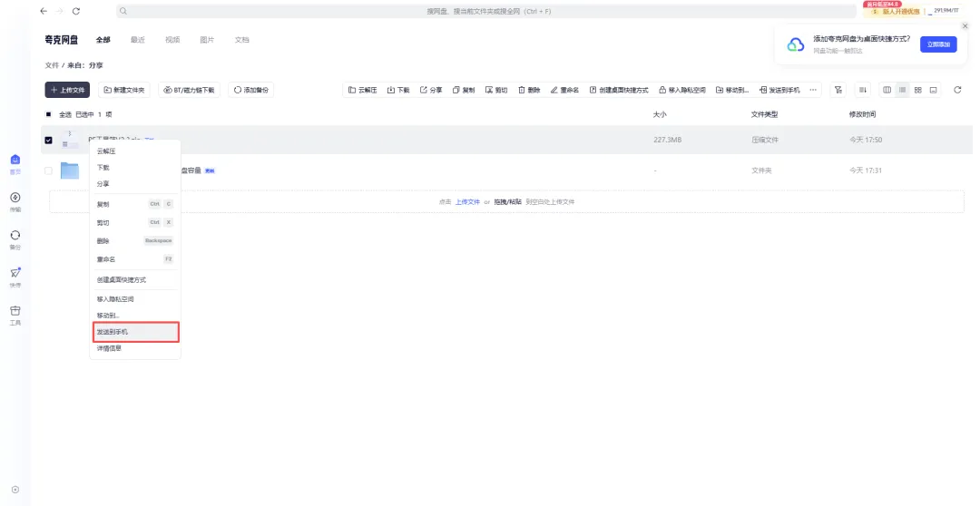Uncheck the zip file row checkbox
The width and height of the screenshot is (980, 506).
click(49, 140)
